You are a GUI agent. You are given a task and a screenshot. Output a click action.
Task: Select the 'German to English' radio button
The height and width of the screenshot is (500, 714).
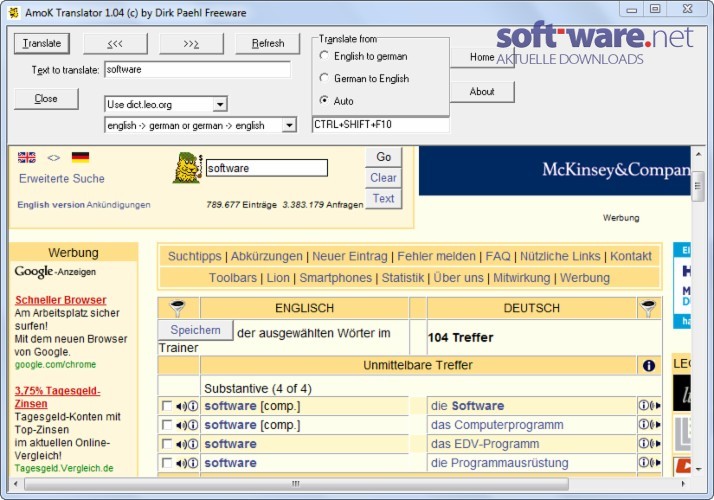[x=324, y=78]
